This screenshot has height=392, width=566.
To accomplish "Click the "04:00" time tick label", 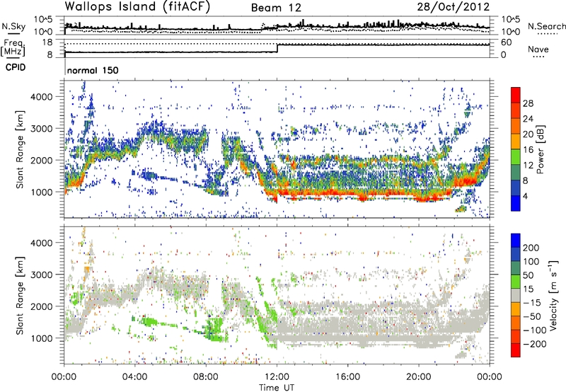I will tap(134, 377).
